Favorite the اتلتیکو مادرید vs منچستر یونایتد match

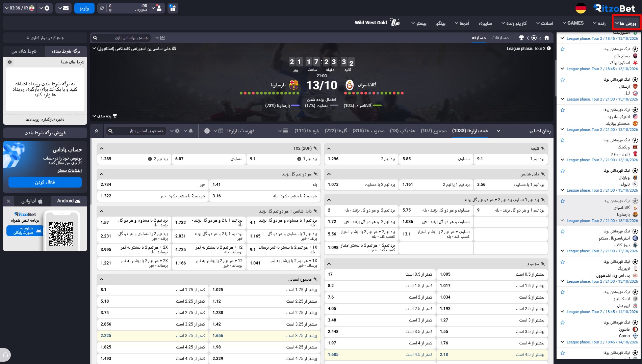click(563, 110)
